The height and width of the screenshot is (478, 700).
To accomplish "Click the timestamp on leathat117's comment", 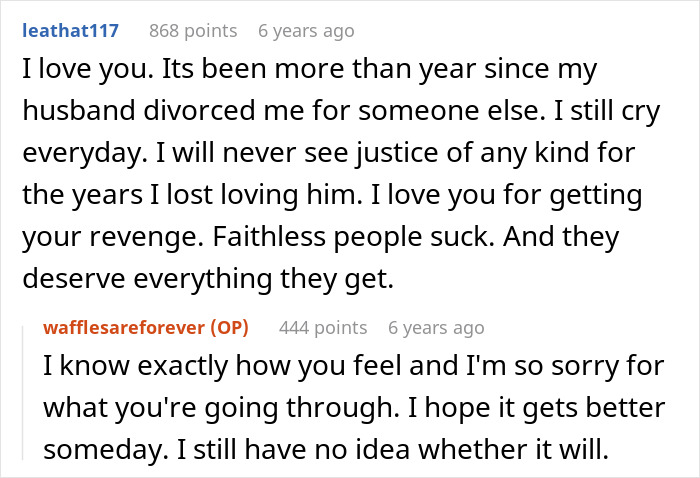I will [x=306, y=30].
